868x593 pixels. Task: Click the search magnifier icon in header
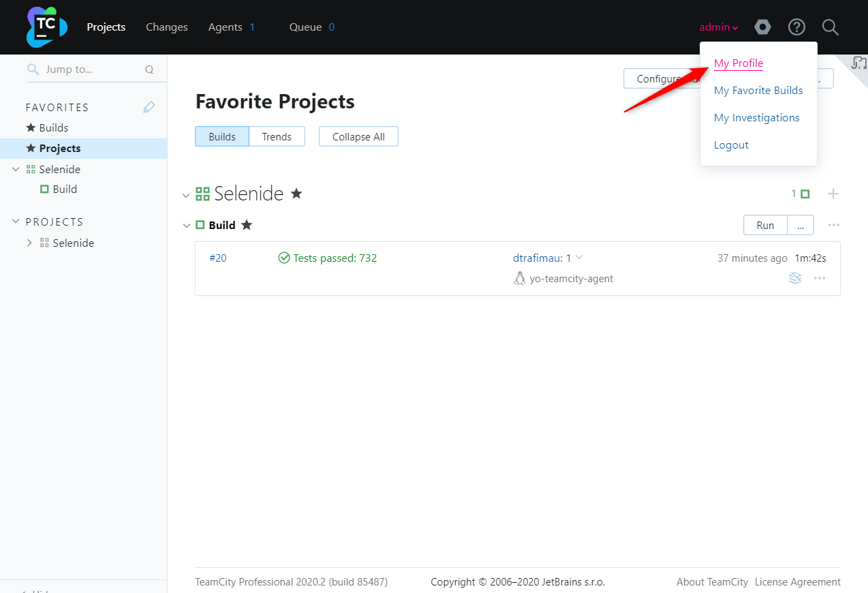coord(830,27)
